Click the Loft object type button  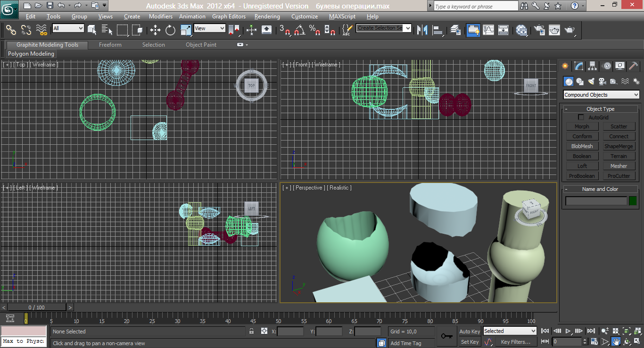582,166
